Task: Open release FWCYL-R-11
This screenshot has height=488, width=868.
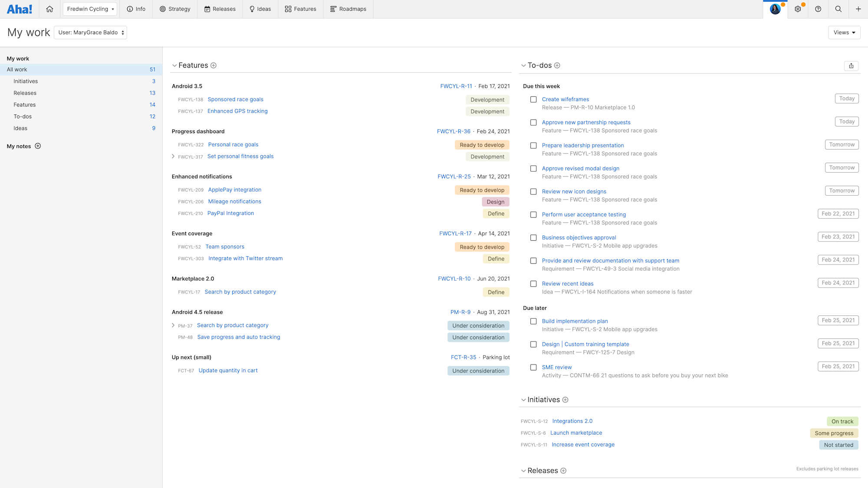Action: tap(456, 86)
